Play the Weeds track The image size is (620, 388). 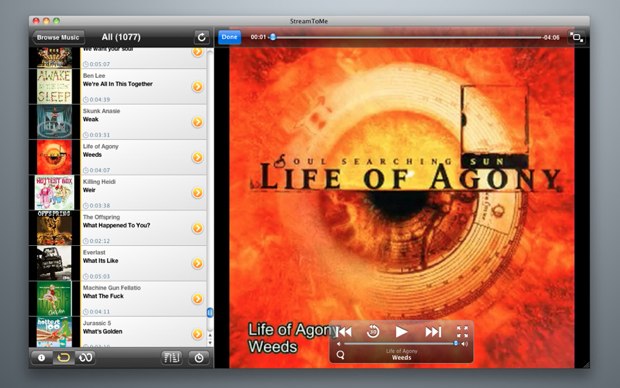[401, 331]
